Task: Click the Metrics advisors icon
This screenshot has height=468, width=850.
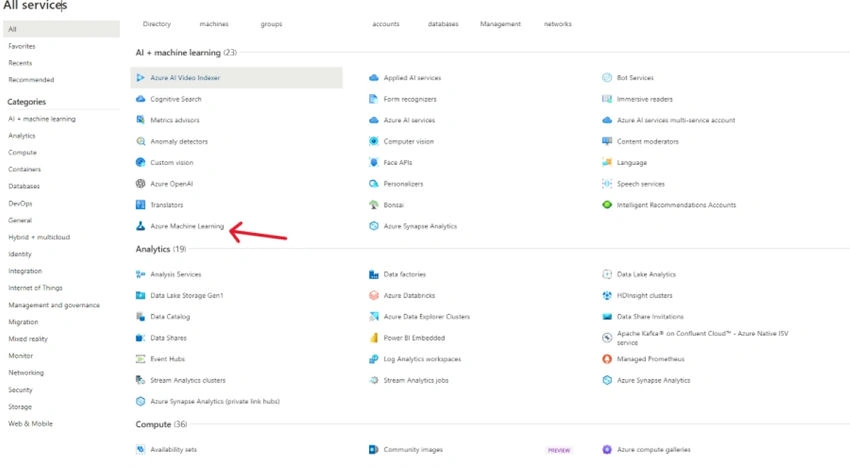Action: (140, 120)
